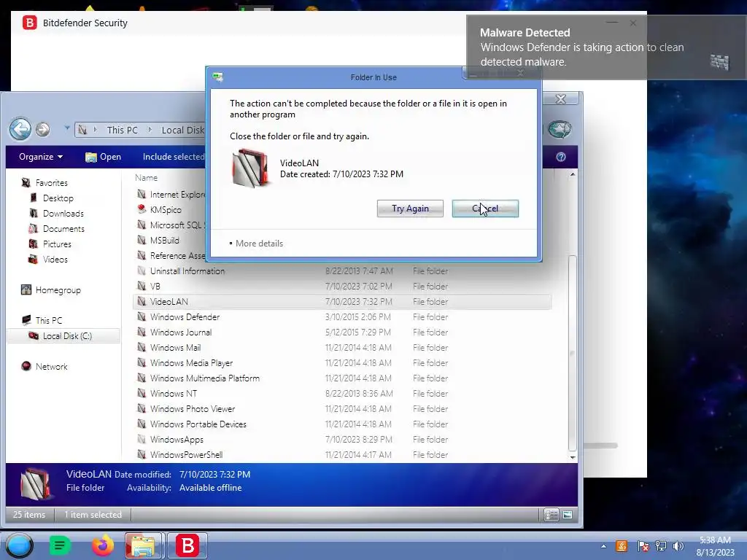The width and height of the screenshot is (747, 560).
Task: Select the Windows Media Player folder
Action: click(x=191, y=363)
